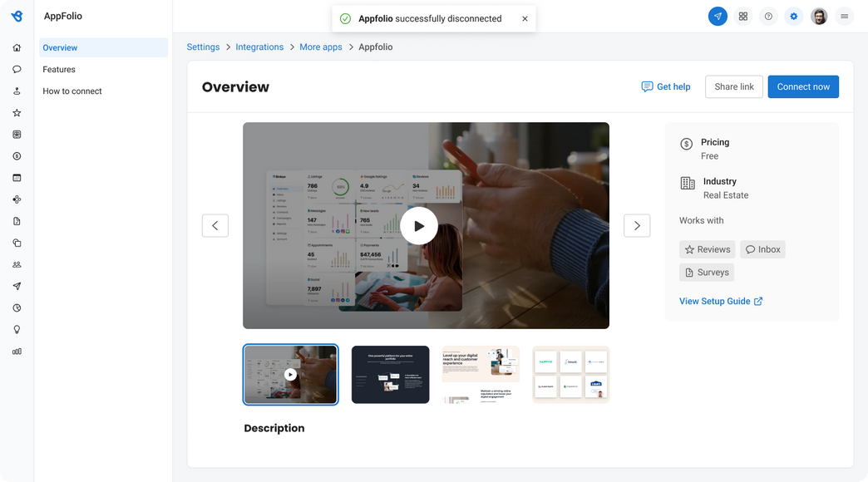Viewport: 868px width, 482px height.
Task: Dismiss the Appfolio disconnected notification
Action: pos(525,19)
